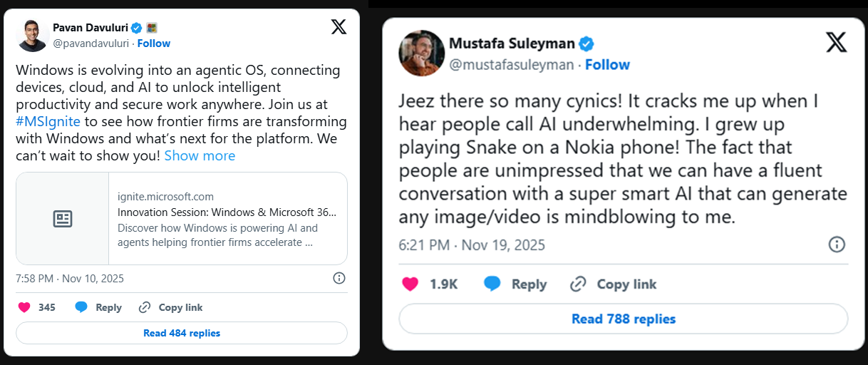Open the Read 484 replies button
The width and height of the screenshot is (868, 365).
point(182,333)
